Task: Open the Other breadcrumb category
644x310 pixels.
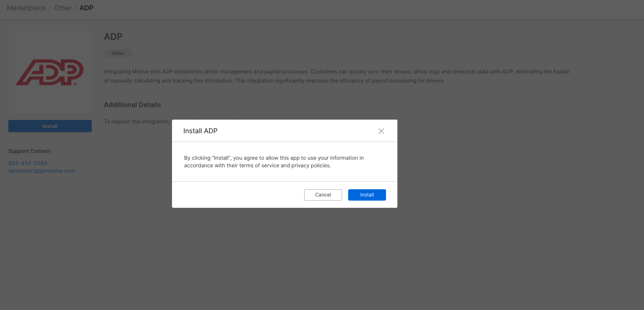Action: (63, 8)
